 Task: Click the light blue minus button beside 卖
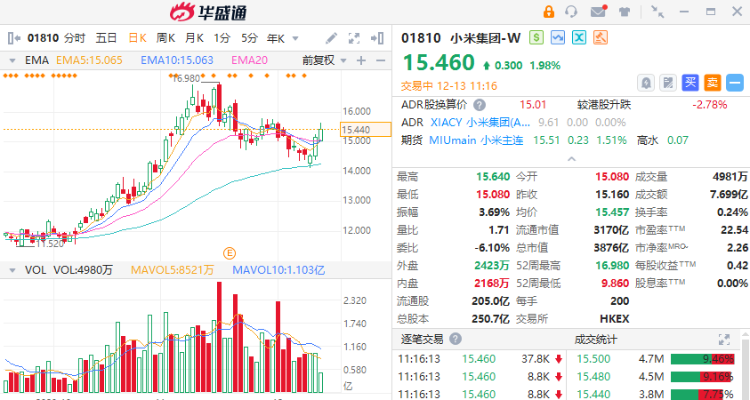click(x=735, y=83)
